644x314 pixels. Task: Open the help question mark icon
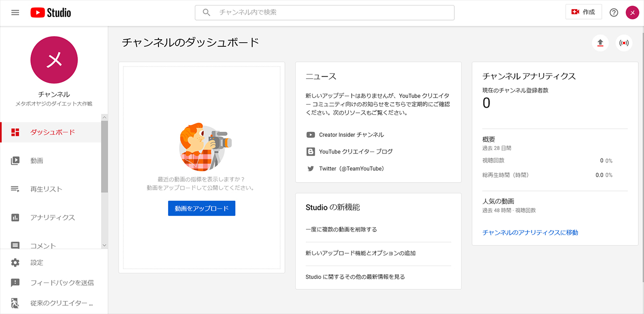tap(614, 13)
